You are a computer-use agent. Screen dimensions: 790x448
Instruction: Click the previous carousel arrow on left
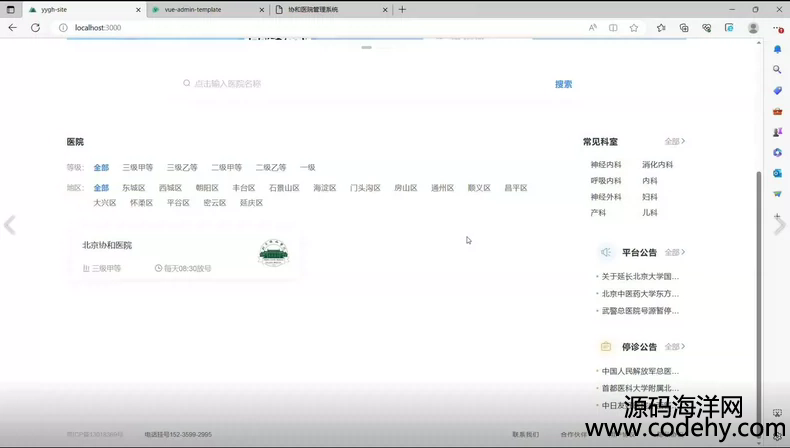coord(10,225)
